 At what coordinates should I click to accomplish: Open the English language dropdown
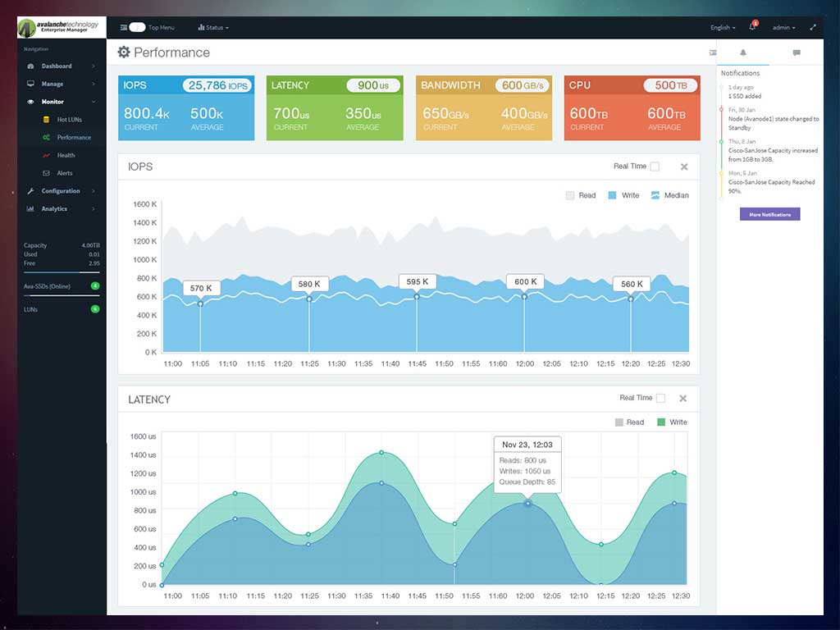(723, 27)
